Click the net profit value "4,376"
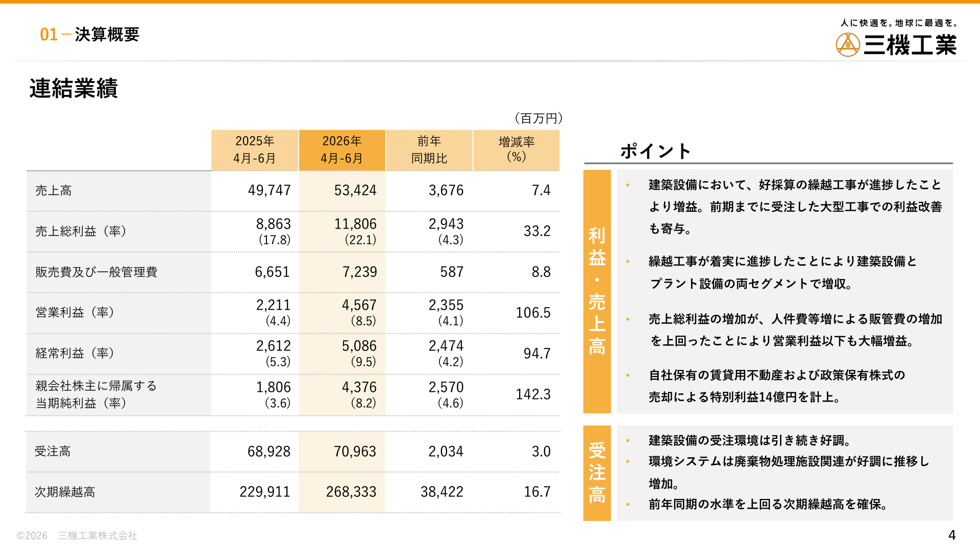The image size is (980, 551). (x=359, y=387)
